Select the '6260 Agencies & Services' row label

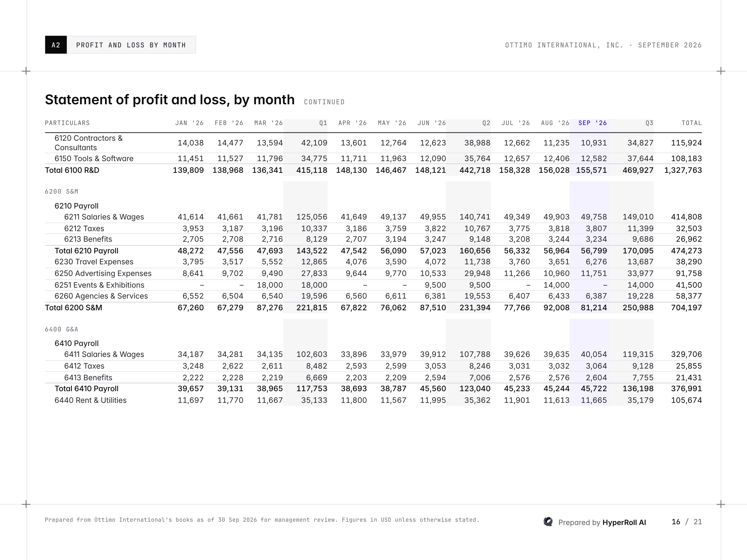[101, 296]
